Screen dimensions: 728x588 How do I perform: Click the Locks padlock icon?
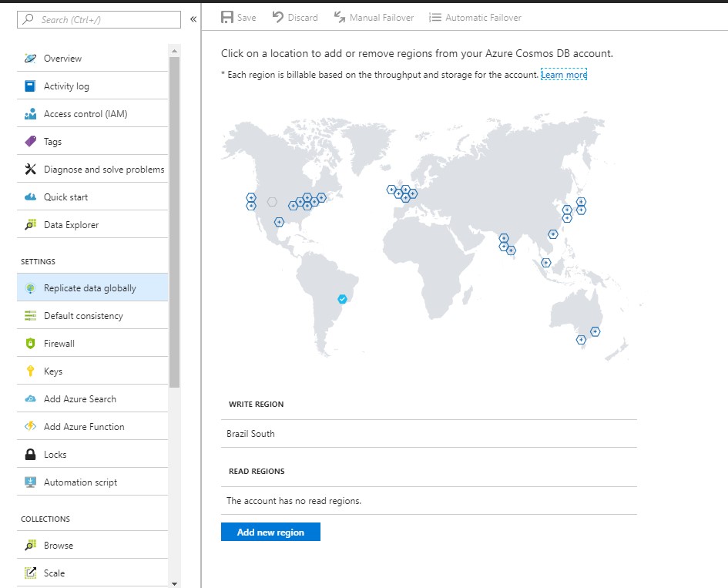30,454
